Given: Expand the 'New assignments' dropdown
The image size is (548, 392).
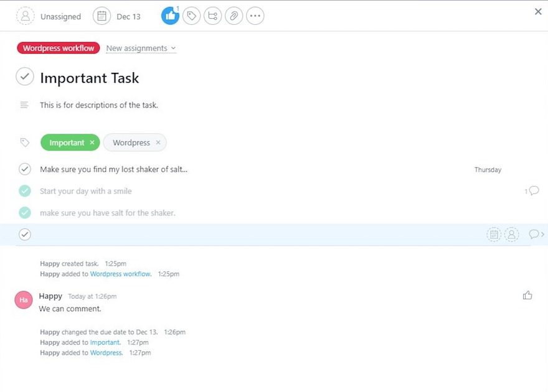Looking at the screenshot, I should [x=141, y=48].
